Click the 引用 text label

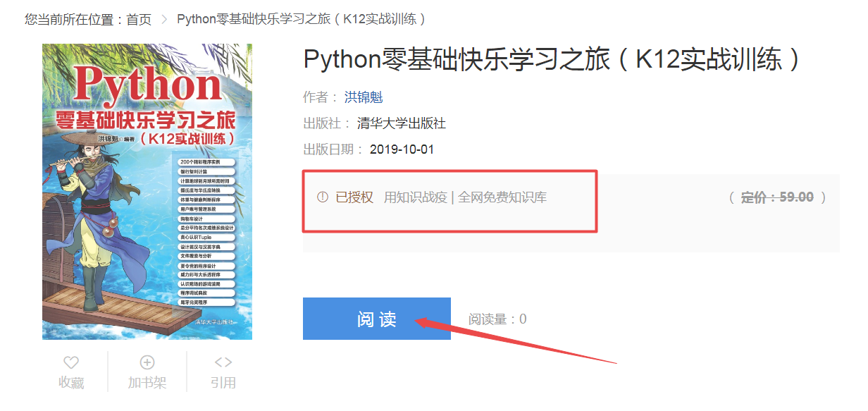tap(223, 383)
